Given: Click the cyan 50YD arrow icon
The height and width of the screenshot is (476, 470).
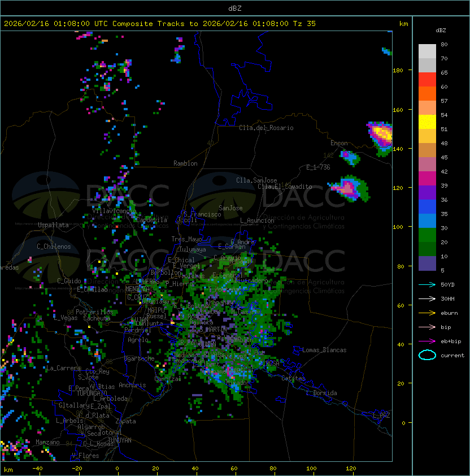Looking at the screenshot, I should pos(427,285).
